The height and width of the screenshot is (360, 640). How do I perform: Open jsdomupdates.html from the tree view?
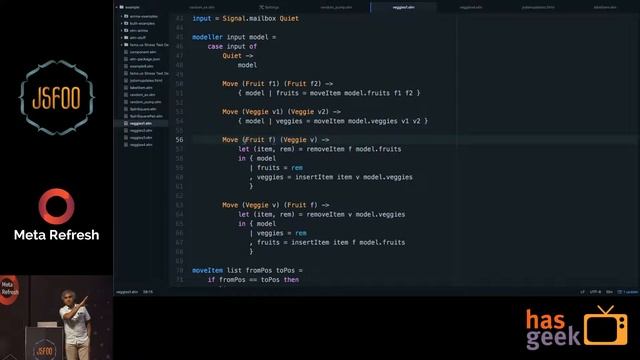pyautogui.click(x=146, y=80)
